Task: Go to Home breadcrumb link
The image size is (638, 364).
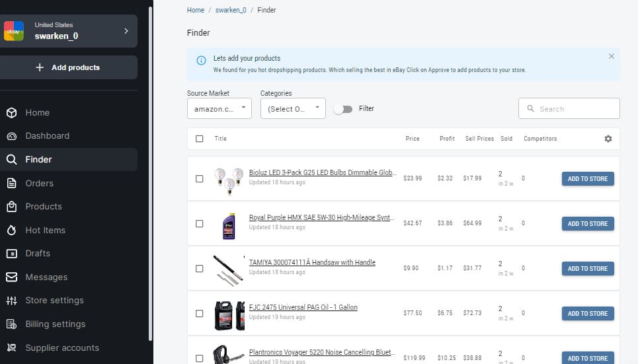Action: [195, 10]
